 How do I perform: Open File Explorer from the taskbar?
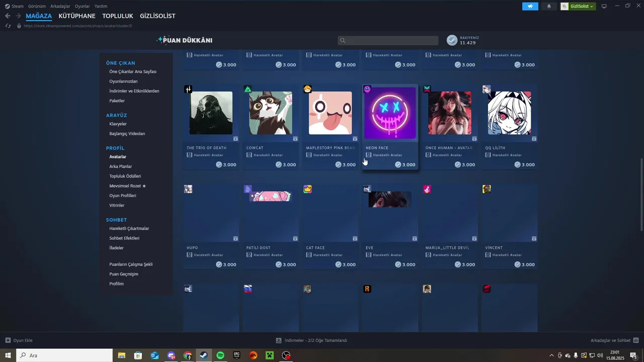tap(122, 355)
